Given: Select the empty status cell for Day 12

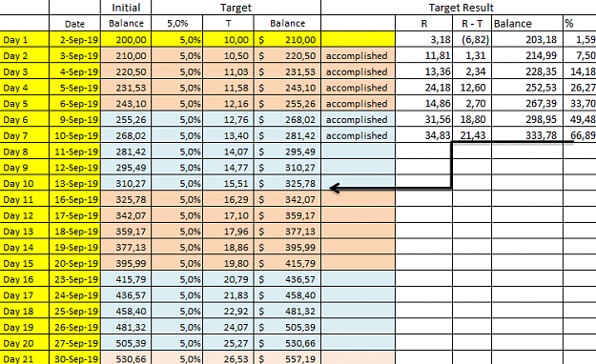Looking at the screenshot, I should coord(358,215).
